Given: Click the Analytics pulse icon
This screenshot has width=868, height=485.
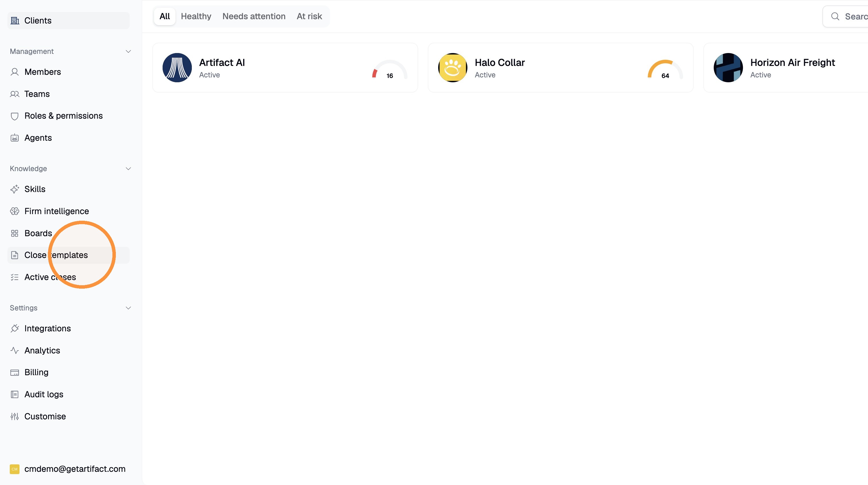Looking at the screenshot, I should click(x=15, y=351).
